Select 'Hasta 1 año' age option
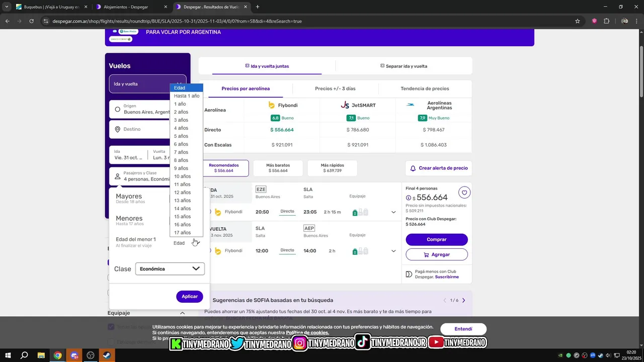644x362 pixels. point(187,96)
